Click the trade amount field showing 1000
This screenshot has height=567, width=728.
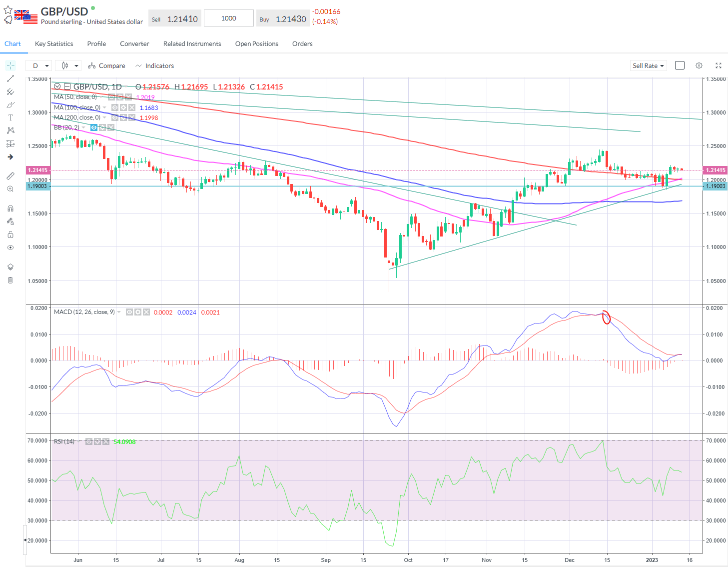pos(228,18)
